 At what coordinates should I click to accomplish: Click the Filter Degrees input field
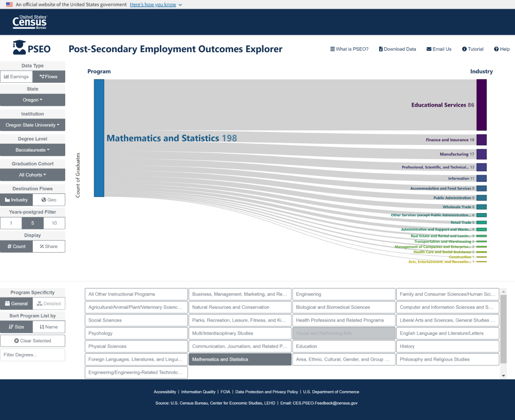tap(33, 355)
